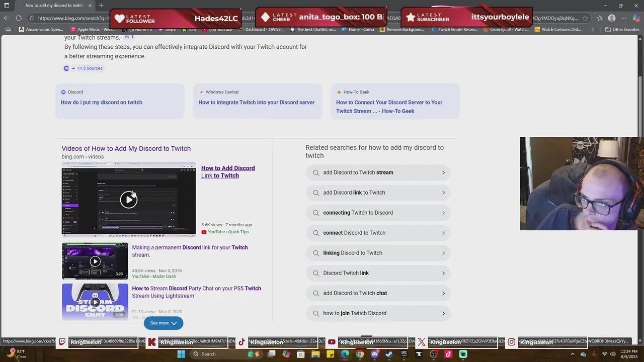The width and height of the screenshot is (644, 362).
Task: Open Google Chrome from the taskbar
Action: [x=360, y=354]
